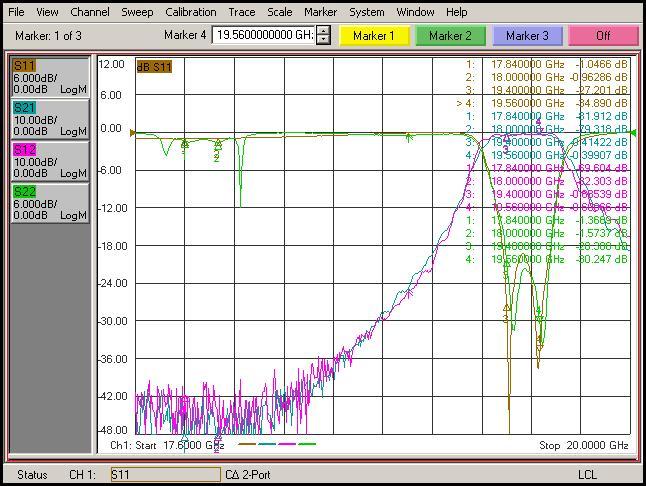Increment Marker 4 frequency with up arrow
Viewport: 646px width, 486px height.
(324, 31)
